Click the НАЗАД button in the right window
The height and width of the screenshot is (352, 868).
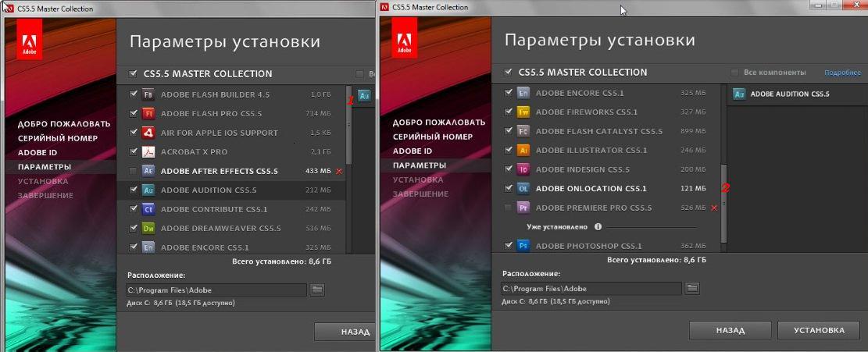click(730, 330)
